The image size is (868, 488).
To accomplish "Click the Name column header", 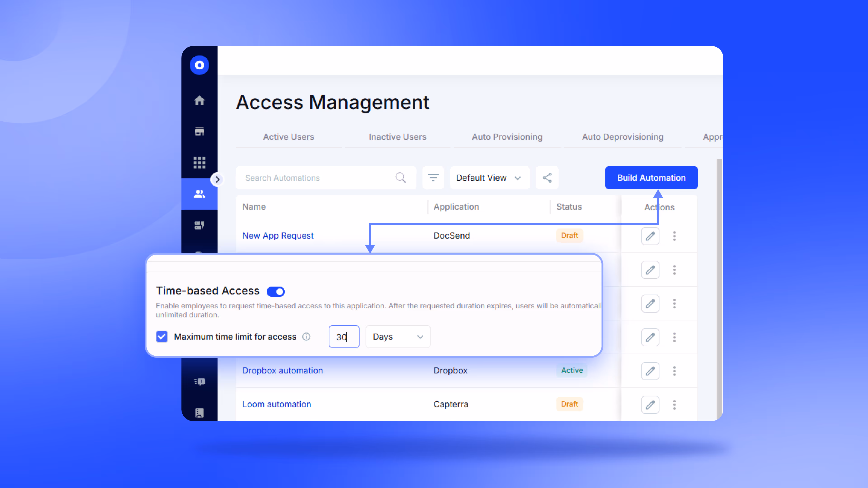I will (x=254, y=207).
